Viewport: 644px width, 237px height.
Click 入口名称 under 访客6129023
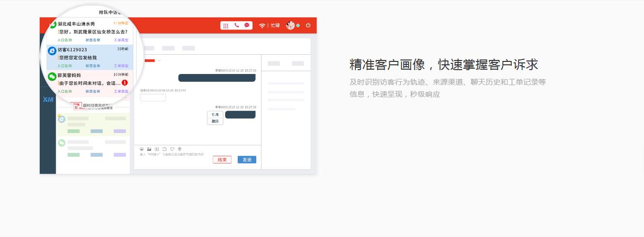point(64,66)
